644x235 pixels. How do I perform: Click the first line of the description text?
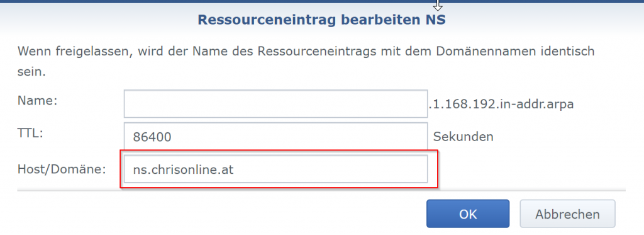[x=306, y=52]
